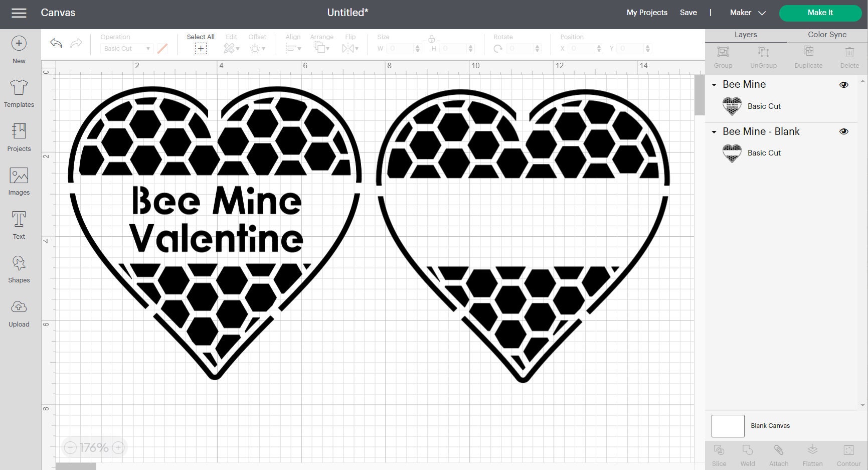Switch to the Layers tab
868x470 pixels.
point(746,35)
